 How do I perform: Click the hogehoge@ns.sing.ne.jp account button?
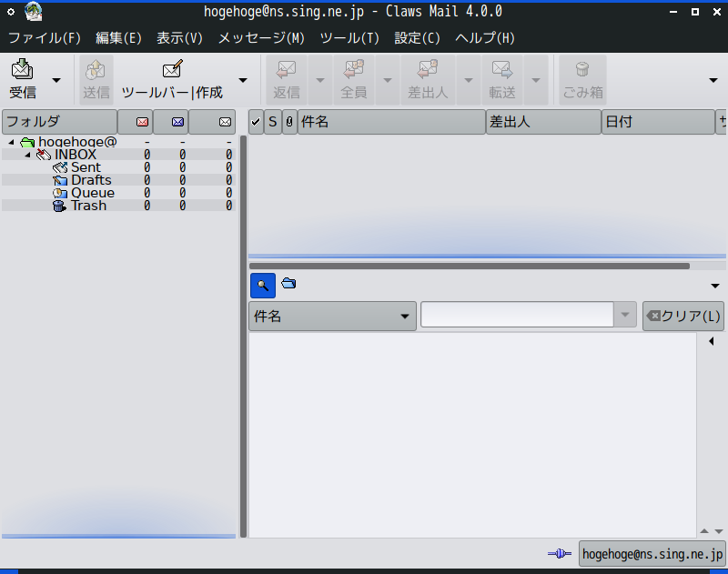click(x=652, y=554)
